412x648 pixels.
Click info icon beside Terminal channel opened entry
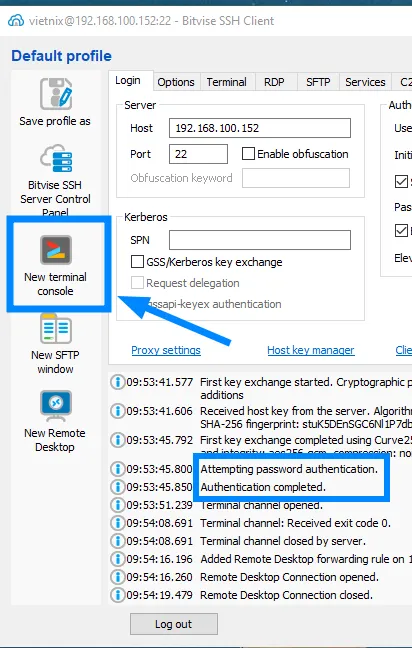(x=118, y=505)
